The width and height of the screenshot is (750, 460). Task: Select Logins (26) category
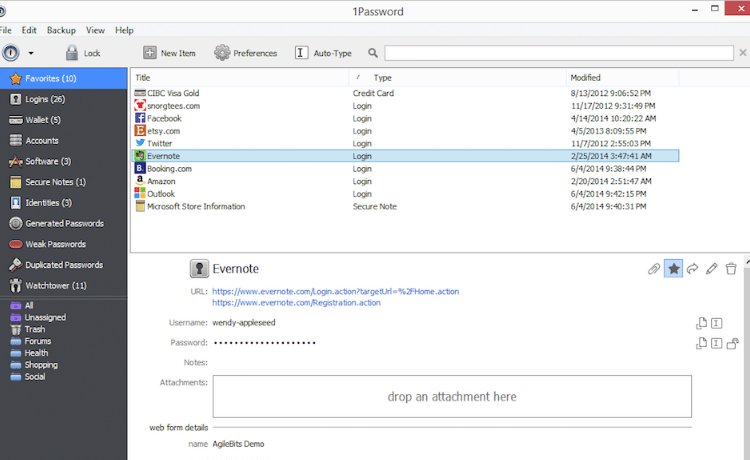64,99
